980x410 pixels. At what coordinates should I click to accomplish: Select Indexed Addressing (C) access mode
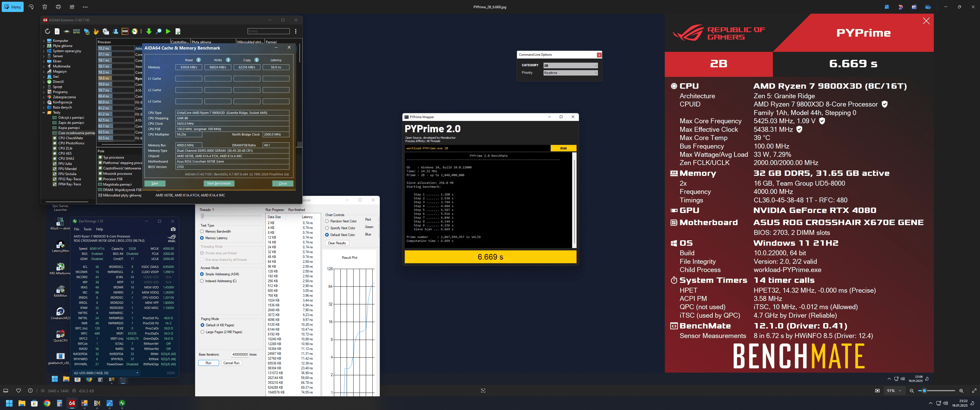click(x=202, y=281)
